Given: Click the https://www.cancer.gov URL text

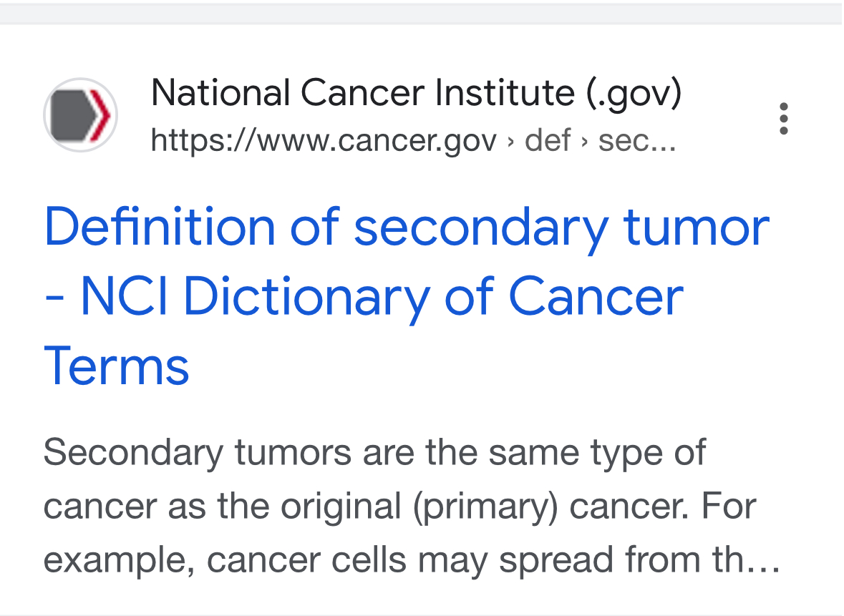Looking at the screenshot, I should point(323,141).
